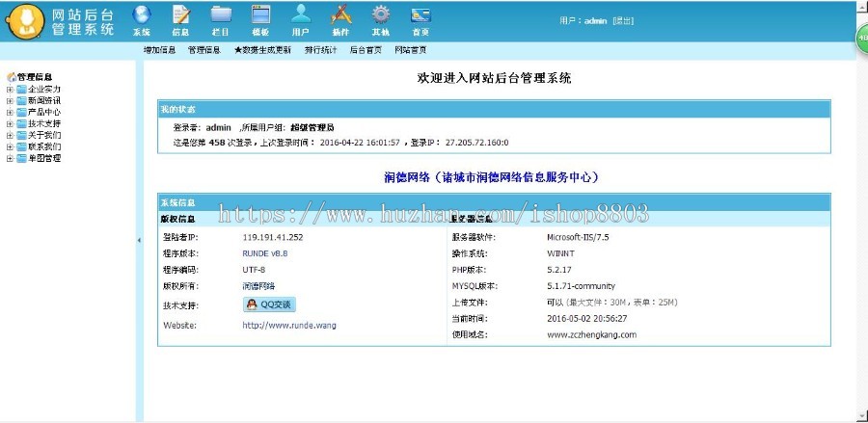Viewport: 868px width, 423px height.
Task: Click the Microsoft-IIS/7.5 server value
Action: 578,238
